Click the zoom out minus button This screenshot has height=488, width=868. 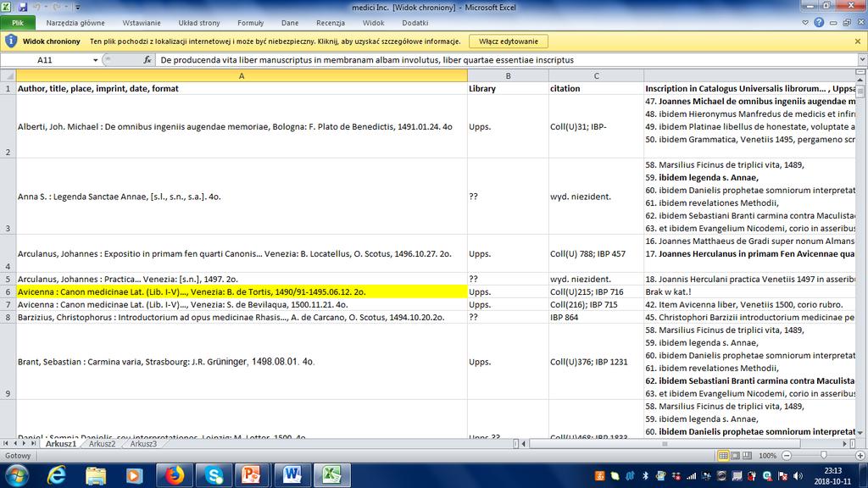(787, 455)
